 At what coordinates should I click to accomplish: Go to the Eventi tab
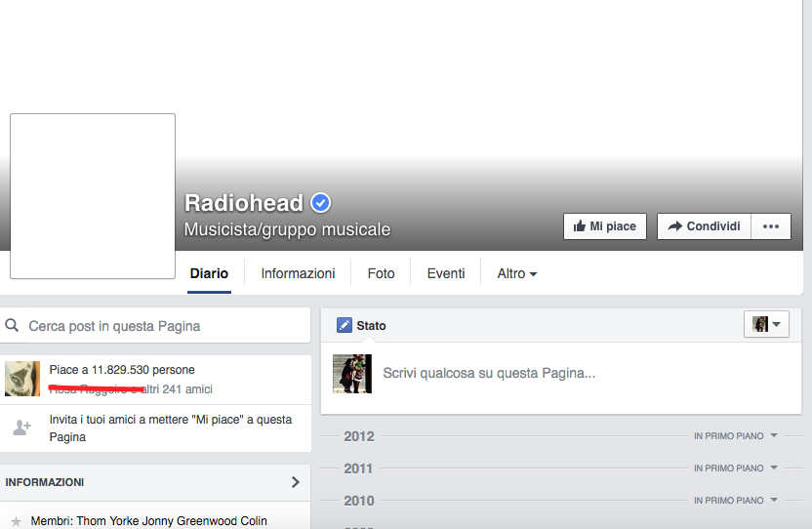[446, 273]
